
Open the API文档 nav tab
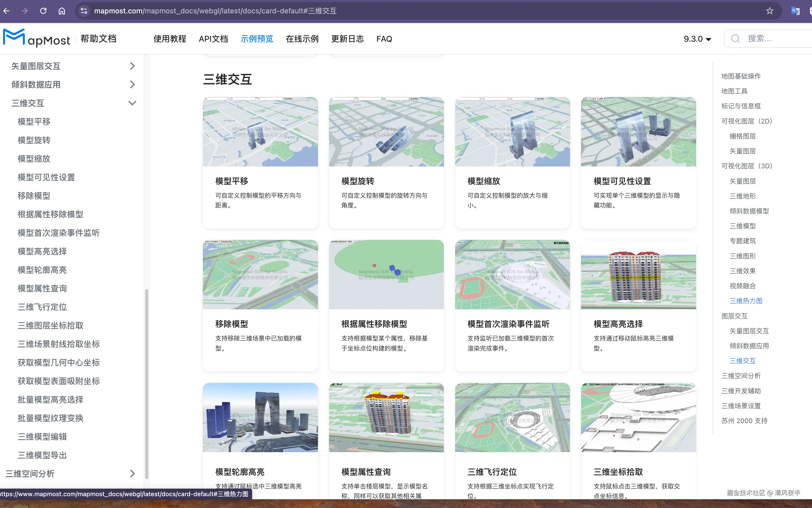coord(213,39)
